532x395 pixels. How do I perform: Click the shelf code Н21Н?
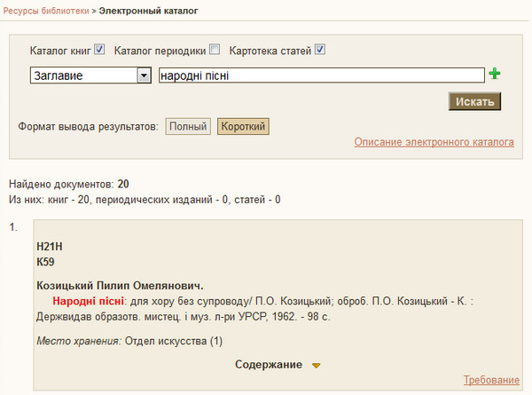pyautogui.click(x=50, y=247)
